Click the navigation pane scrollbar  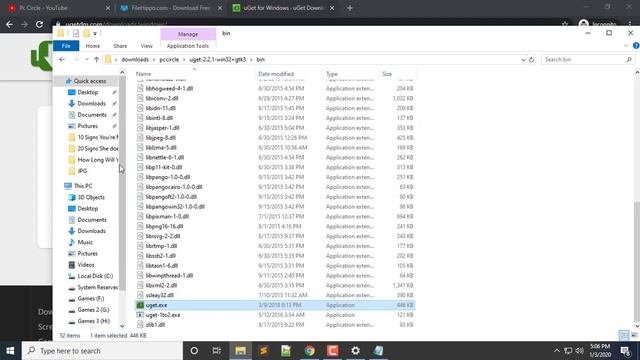122,184
